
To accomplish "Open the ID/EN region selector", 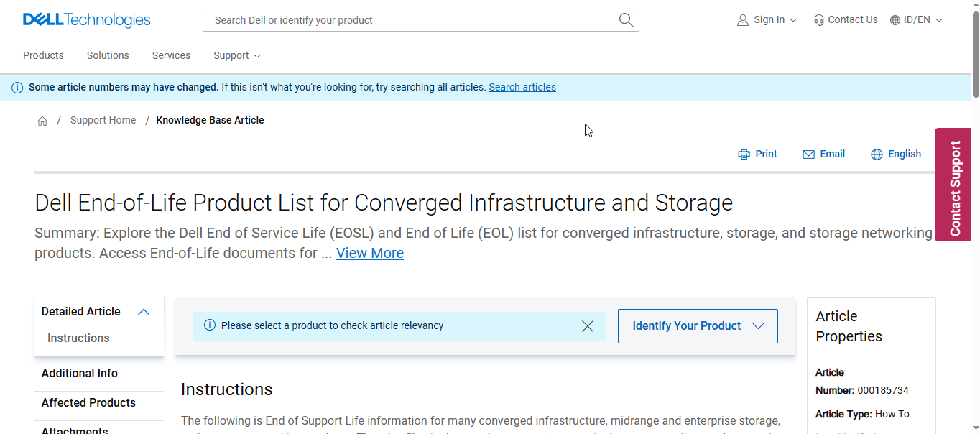I will (916, 20).
